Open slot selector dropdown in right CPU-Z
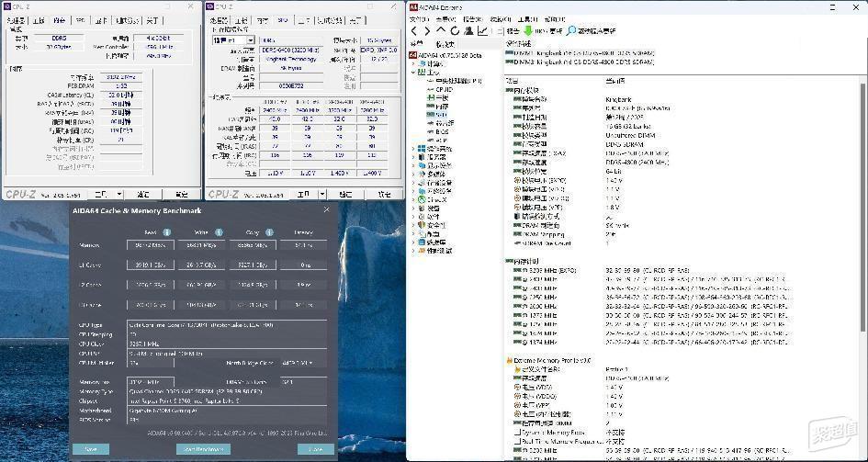Image resolution: width=868 pixels, height=462 pixels. [250, 40]
